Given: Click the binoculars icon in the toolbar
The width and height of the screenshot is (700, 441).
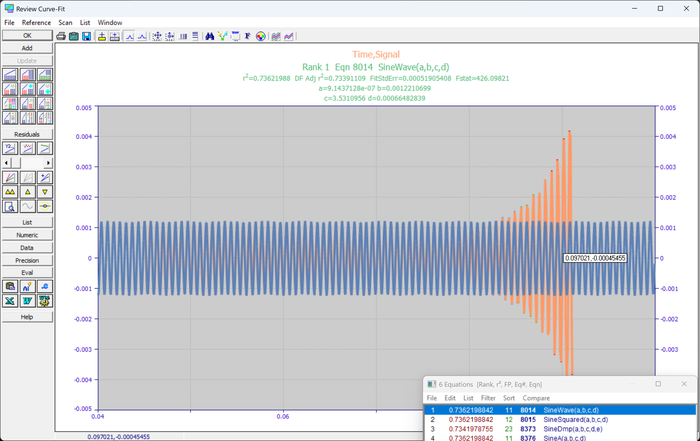Looking at the screenshot, I should click(209, 36).
